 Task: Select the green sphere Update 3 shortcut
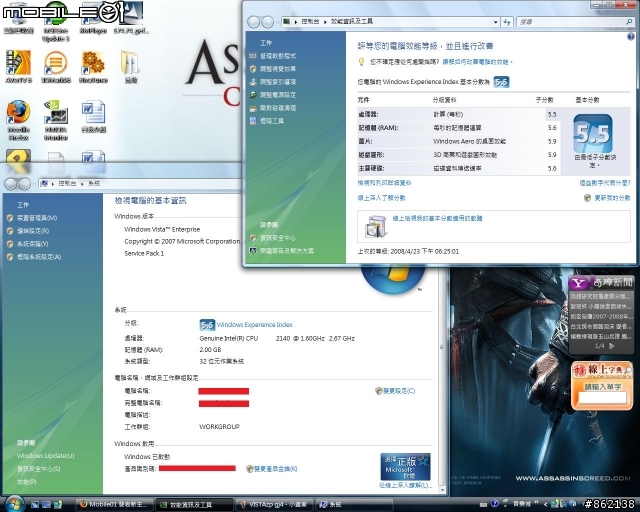[56, 21]
